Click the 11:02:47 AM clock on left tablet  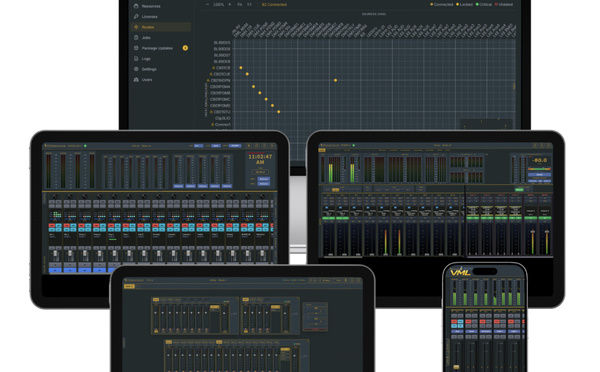[260, 159]
